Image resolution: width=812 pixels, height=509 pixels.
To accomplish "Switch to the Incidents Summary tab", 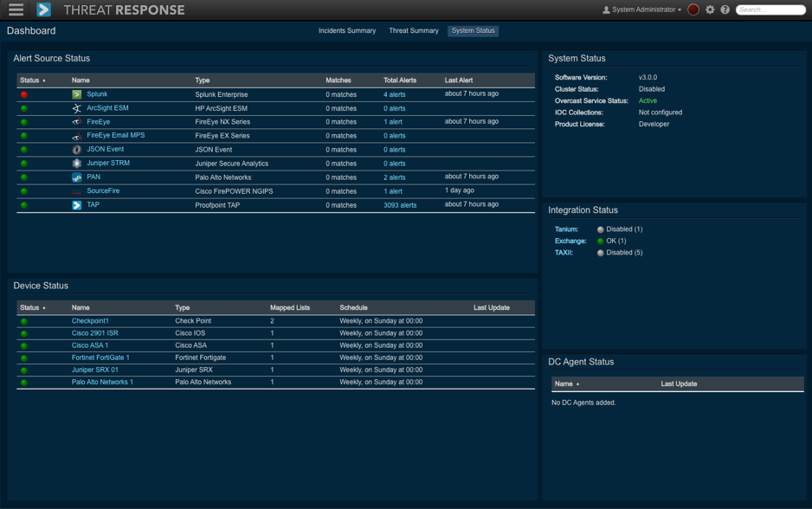I will (x=347, y=31).
